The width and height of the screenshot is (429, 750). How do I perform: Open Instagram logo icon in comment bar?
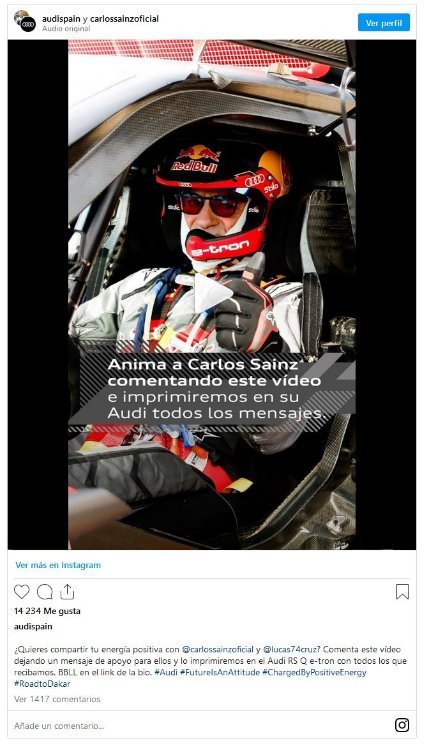pos(402,725)
